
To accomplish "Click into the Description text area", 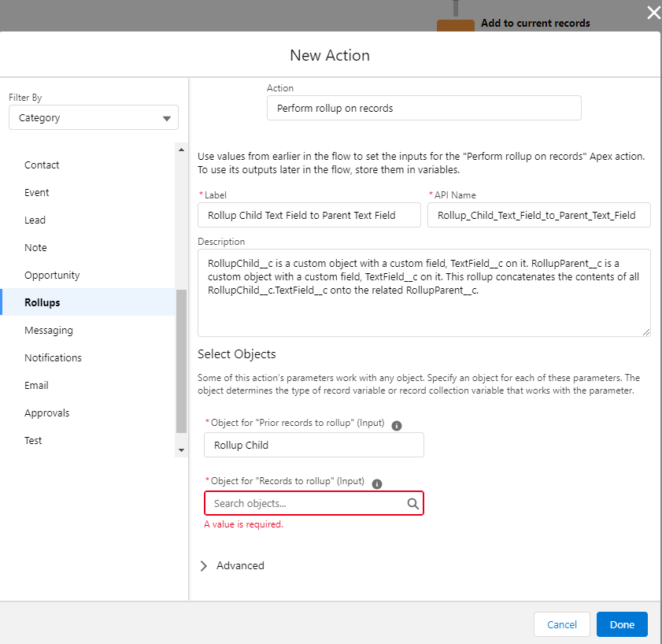I will [423, 293].
